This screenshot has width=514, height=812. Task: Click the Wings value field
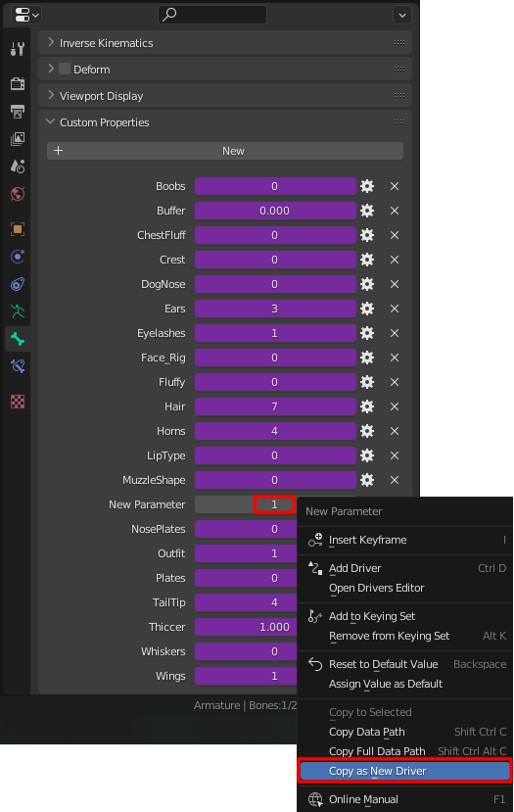click(x=246, y=676)
